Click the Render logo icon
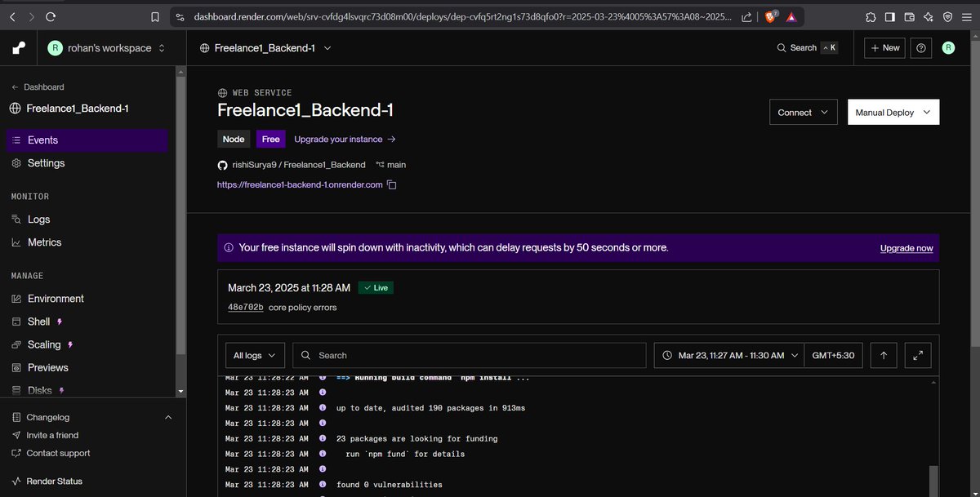The image size is (980, 497). (x=19, y=48)
